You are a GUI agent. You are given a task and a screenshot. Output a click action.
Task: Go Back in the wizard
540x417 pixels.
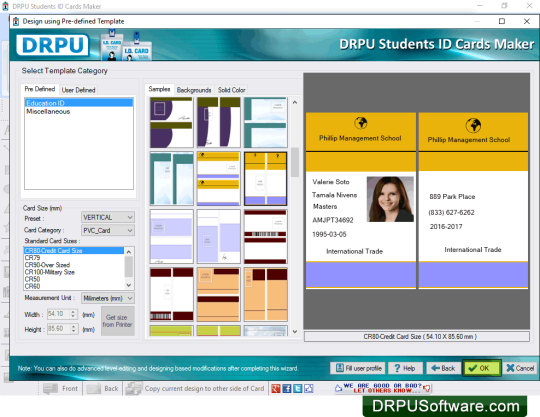(443, 368)
